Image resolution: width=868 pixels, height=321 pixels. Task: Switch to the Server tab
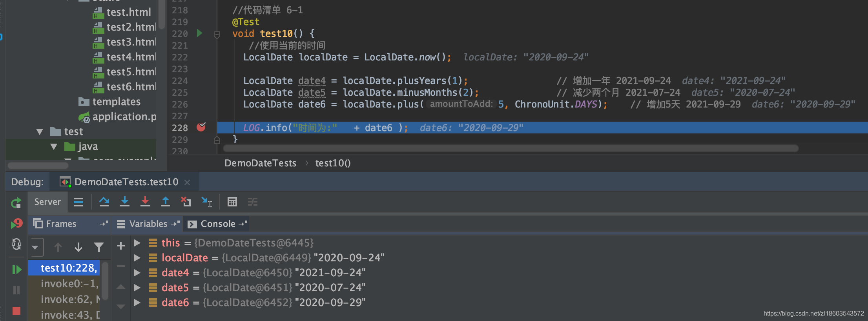tap(47, 202)
